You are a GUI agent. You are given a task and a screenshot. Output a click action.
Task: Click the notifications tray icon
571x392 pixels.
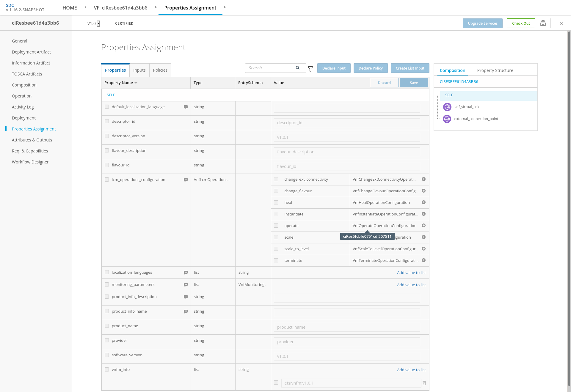coord(543,23)
